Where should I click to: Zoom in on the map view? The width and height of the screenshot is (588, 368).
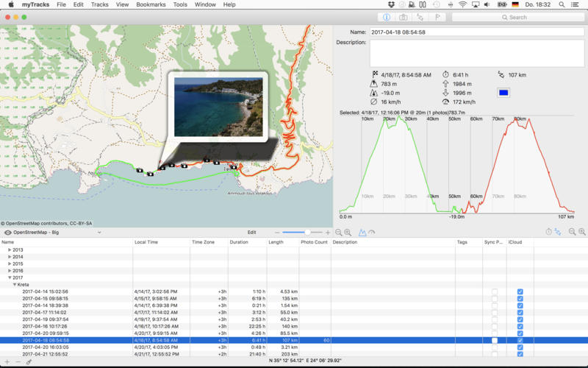point(348,232)
